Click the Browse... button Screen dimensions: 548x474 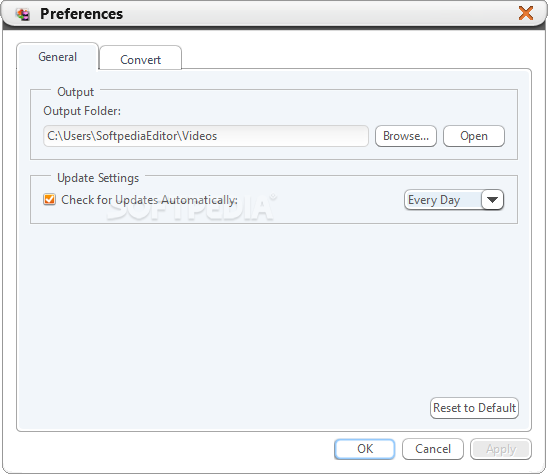tap(406, 136)
